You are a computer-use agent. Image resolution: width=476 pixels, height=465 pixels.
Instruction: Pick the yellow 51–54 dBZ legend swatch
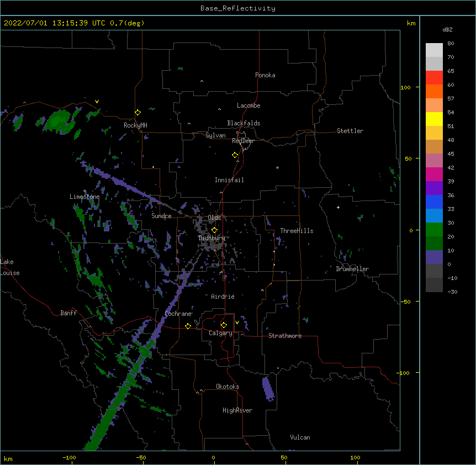point(434,119)
